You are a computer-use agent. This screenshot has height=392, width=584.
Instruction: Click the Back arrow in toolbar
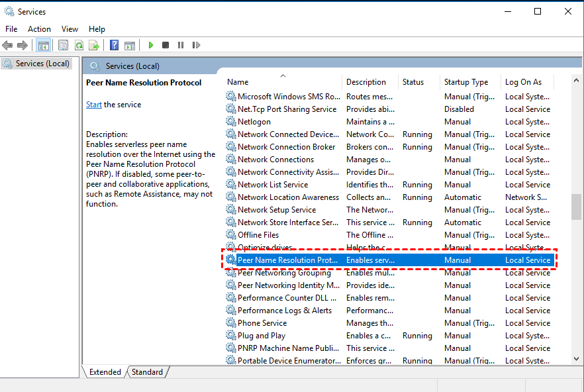7,46
